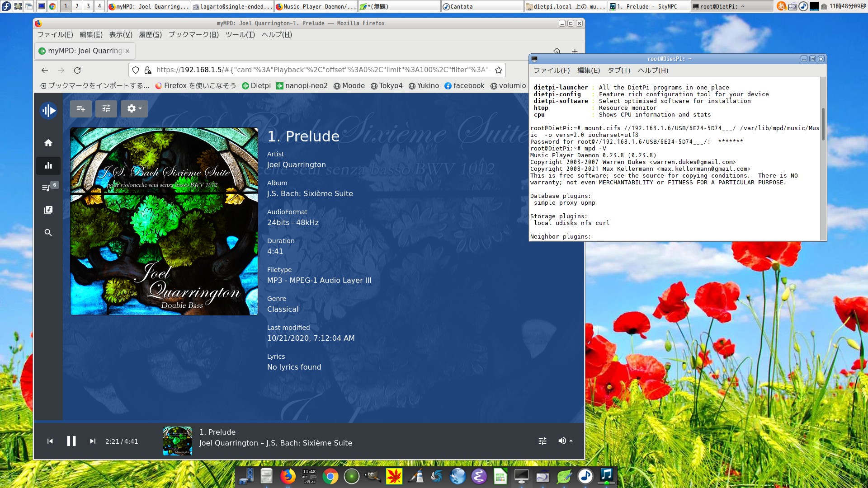This screenshot has height=488, width=868.
Task: Bookmark this page with star icon
Action: (499, 70)
